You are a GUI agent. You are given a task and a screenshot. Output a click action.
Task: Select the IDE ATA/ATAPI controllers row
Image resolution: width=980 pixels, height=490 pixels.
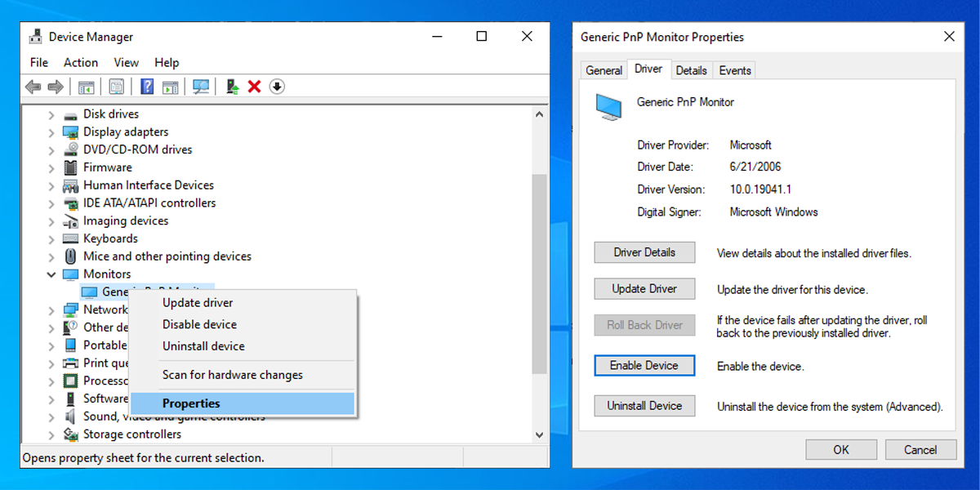[x=149, y=203]
